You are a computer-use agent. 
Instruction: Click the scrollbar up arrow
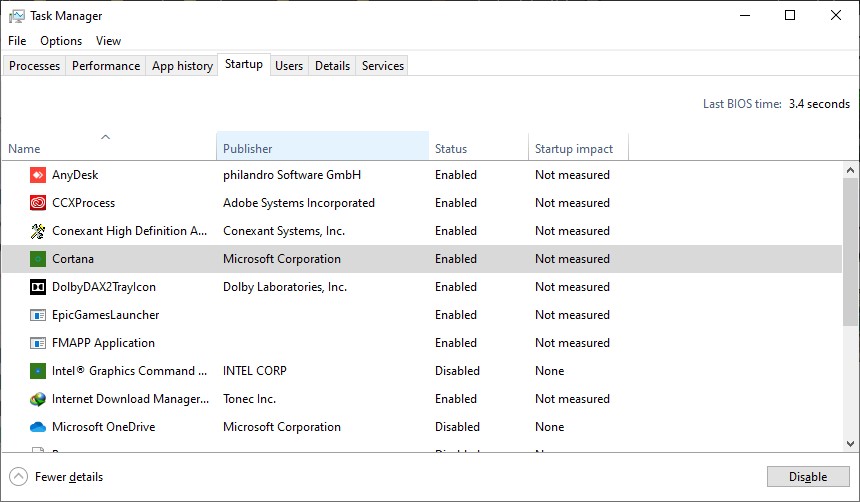click(851, 170)
